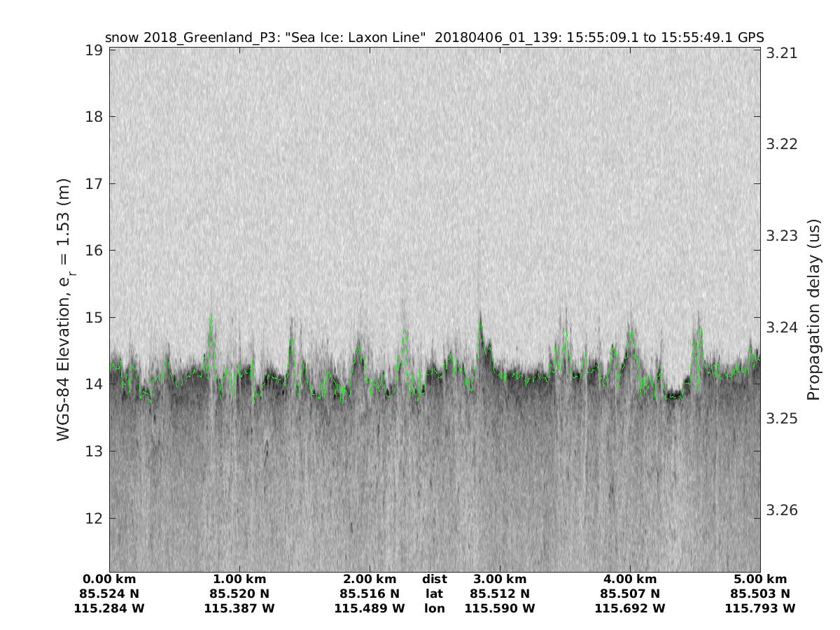Select the 3.24 propagation delay tick label
840x630 pixels.
pos(781,328)
